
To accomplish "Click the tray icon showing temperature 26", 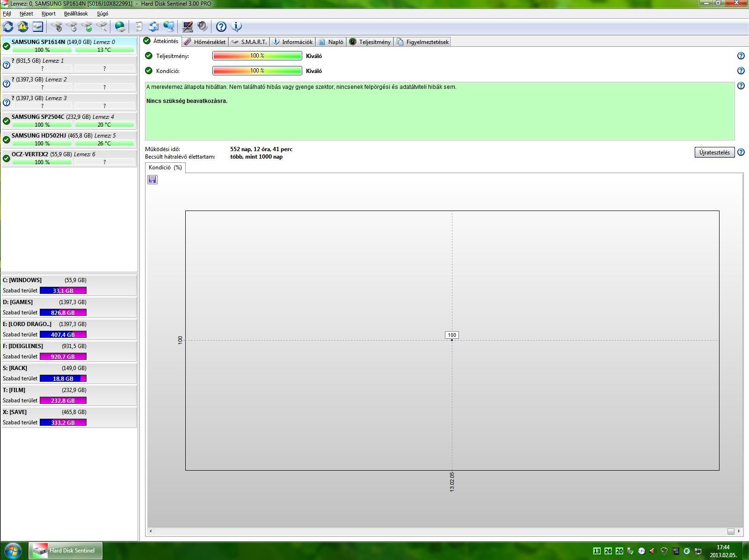I will click(x=608, y=551).
